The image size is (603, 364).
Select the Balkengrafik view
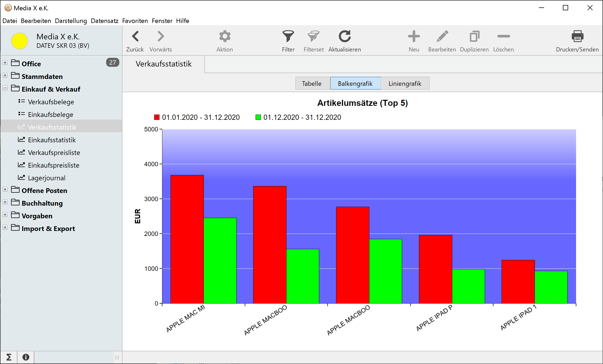click(355, 83)
